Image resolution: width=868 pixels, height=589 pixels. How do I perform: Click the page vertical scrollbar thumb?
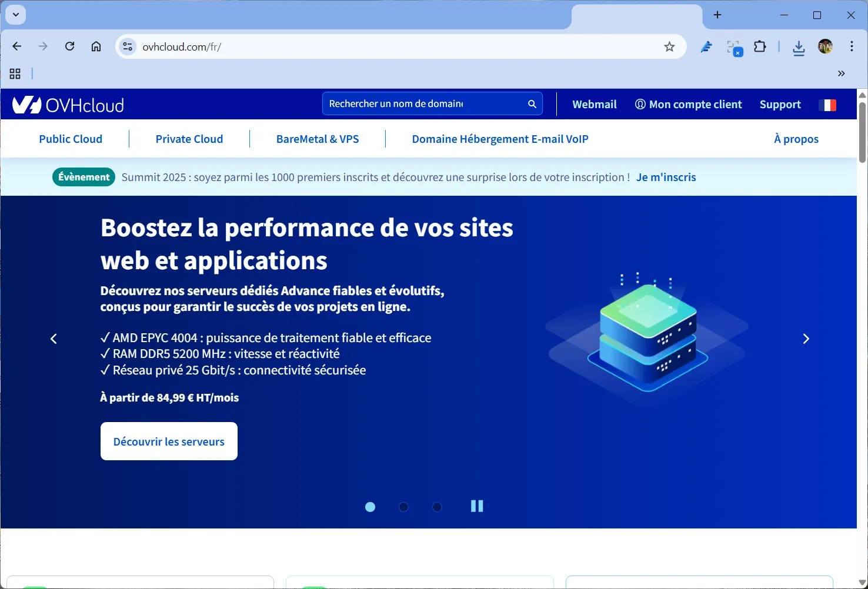coord(862,132)
